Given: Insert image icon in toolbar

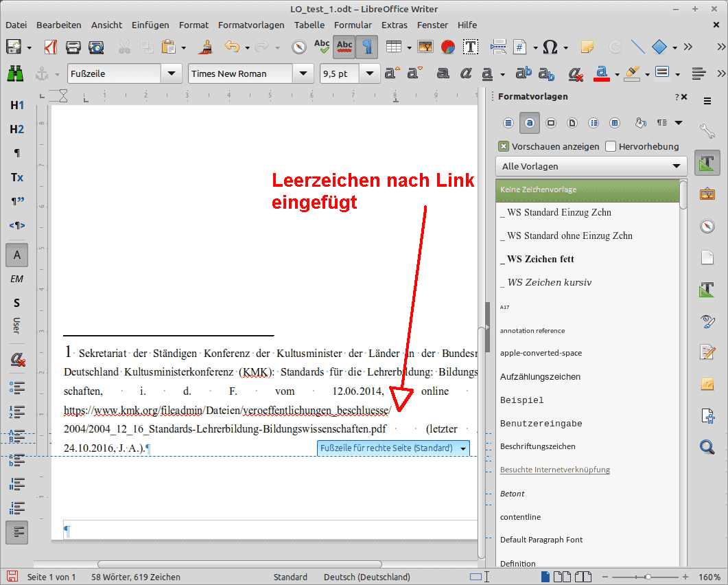Looking at the screenshot, I should pos(425,47).
